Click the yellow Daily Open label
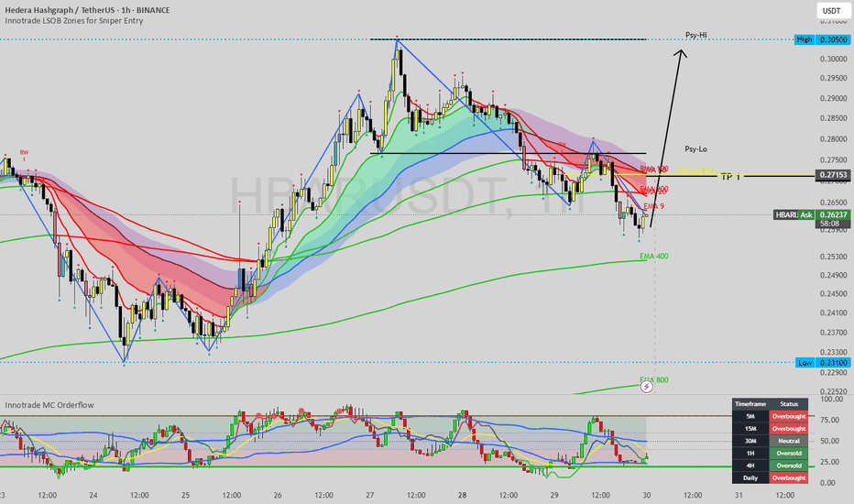 coord(696,170)
